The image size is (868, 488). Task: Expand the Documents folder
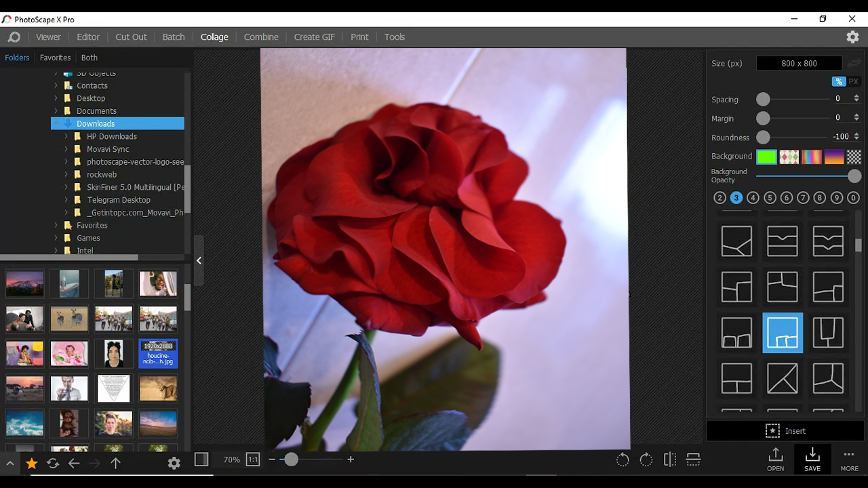[56, 111]
